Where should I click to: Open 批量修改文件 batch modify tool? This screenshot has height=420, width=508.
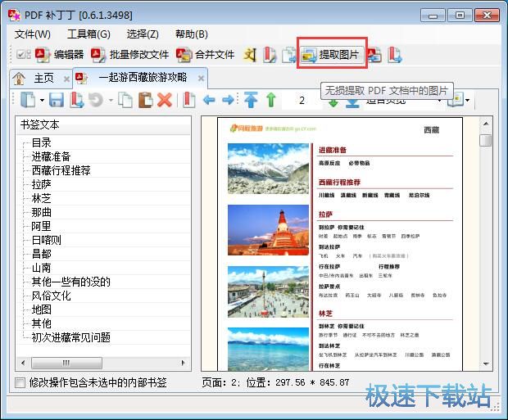pyautogui.click(x=130, y=54)
